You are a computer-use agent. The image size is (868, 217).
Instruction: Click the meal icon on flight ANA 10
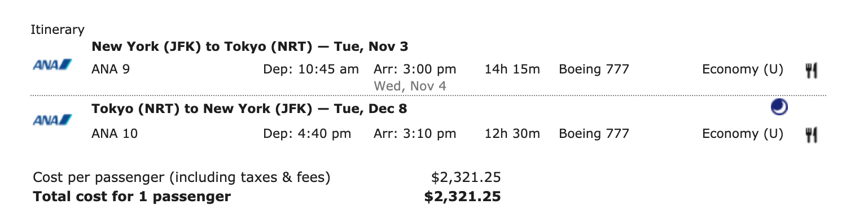click(x=812, y=134)
